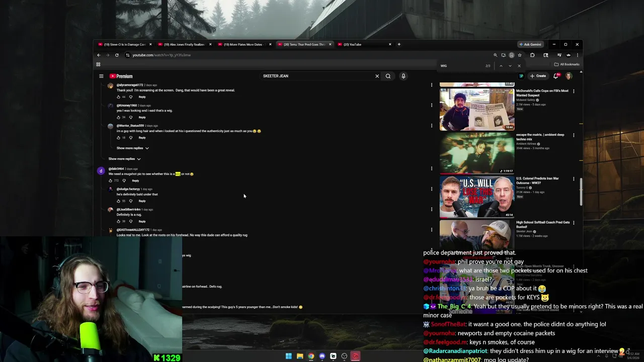This screenshot has height=362, width=644.
Task: Like the @LisaGilbert-k4m comment
Action: [x=119, y=221]
